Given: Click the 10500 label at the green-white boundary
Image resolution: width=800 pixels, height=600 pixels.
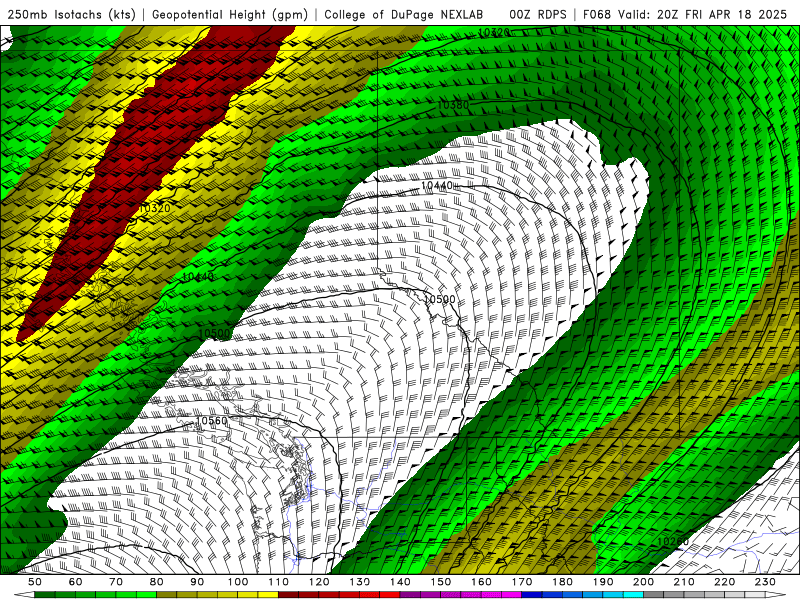Looking at the screenshot, I should pyautogui.click(x=214, y=334).
